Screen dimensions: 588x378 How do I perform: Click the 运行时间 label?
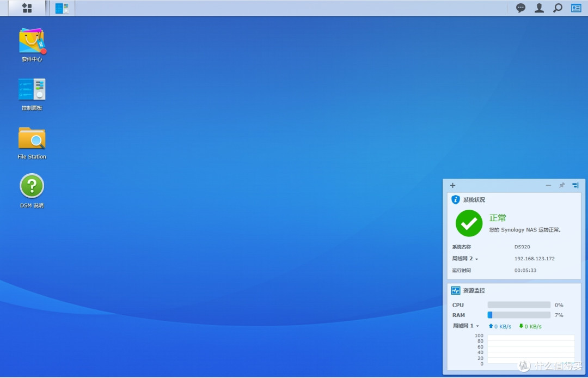point(462,270)
